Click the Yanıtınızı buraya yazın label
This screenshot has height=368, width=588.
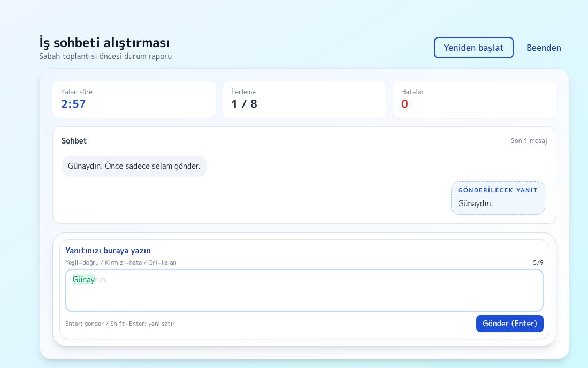[x=108, y=251]
